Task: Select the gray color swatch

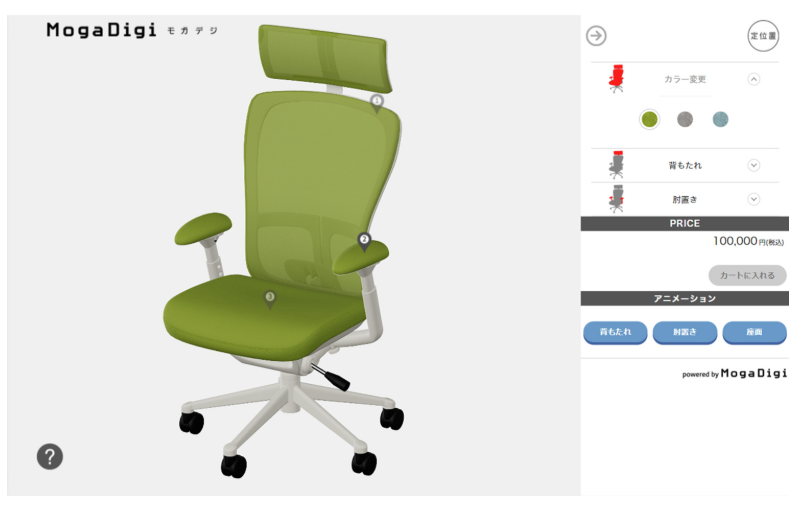Action: click(x=685, y=120)
